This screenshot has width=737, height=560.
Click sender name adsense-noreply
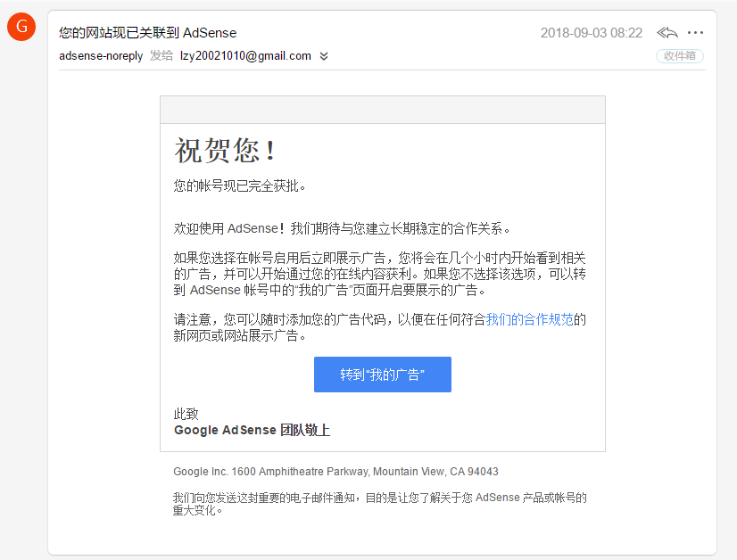coord(101,56)
